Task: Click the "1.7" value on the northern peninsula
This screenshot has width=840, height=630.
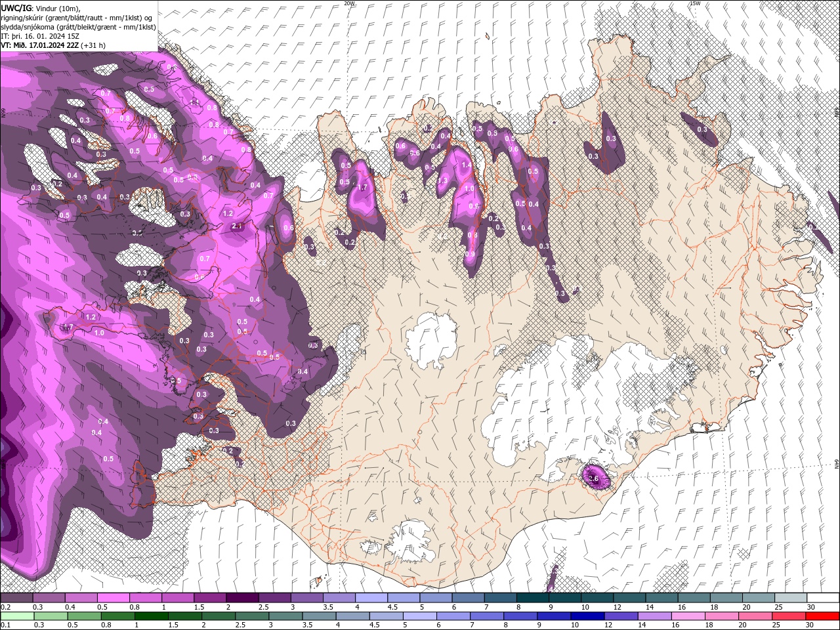Action: click(362, 188)
